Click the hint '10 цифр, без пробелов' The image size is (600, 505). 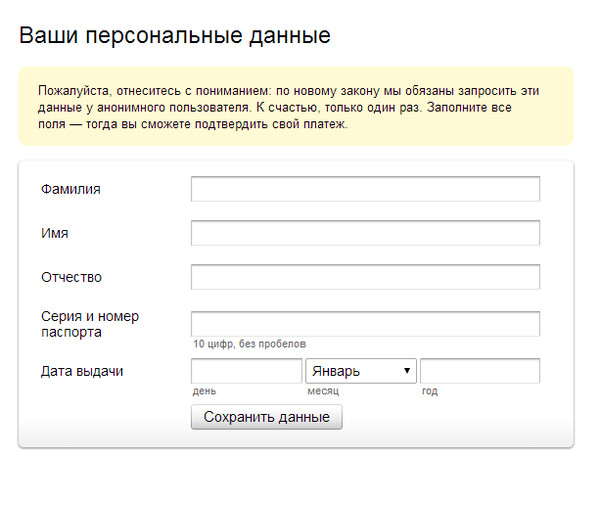250,345
